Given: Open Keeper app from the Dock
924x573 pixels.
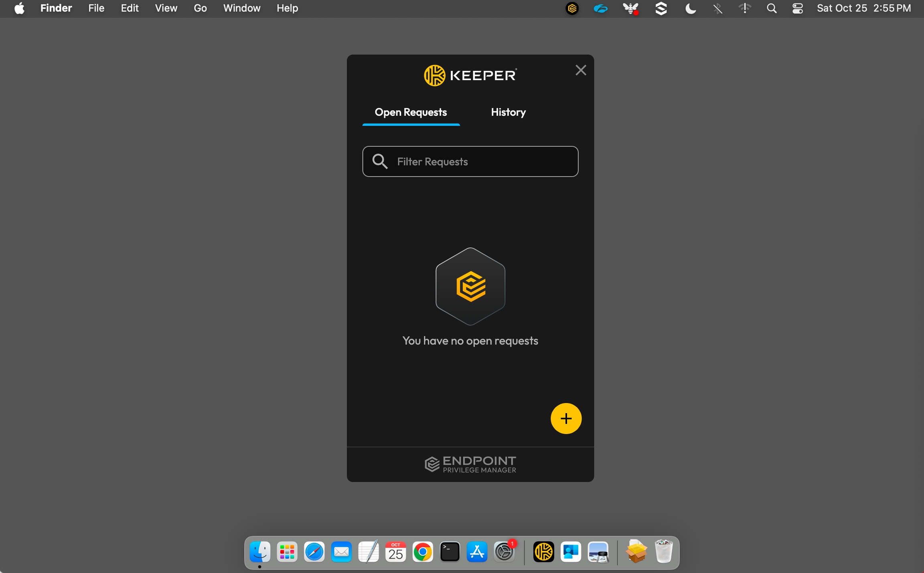Looking at the screenshot, I should coord(543,552).
